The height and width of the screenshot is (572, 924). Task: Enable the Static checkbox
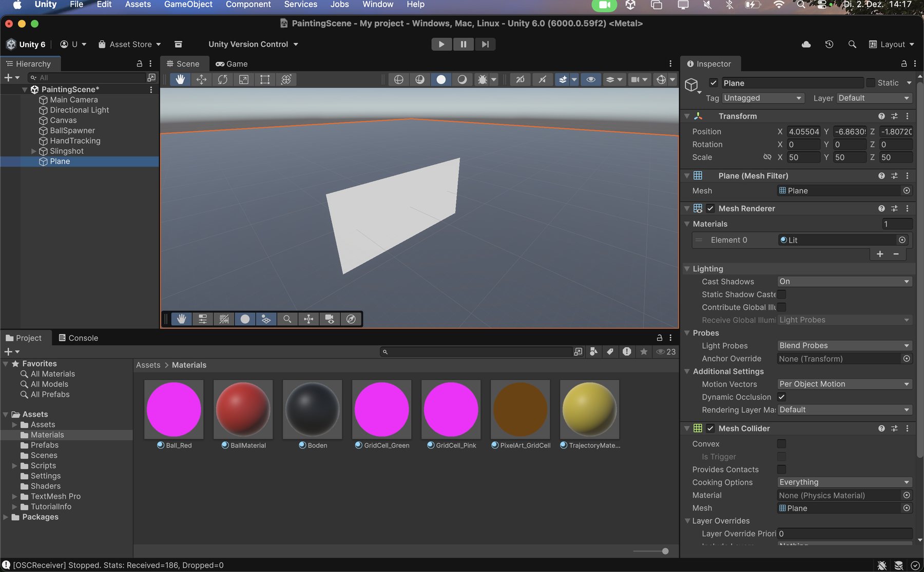871,83
